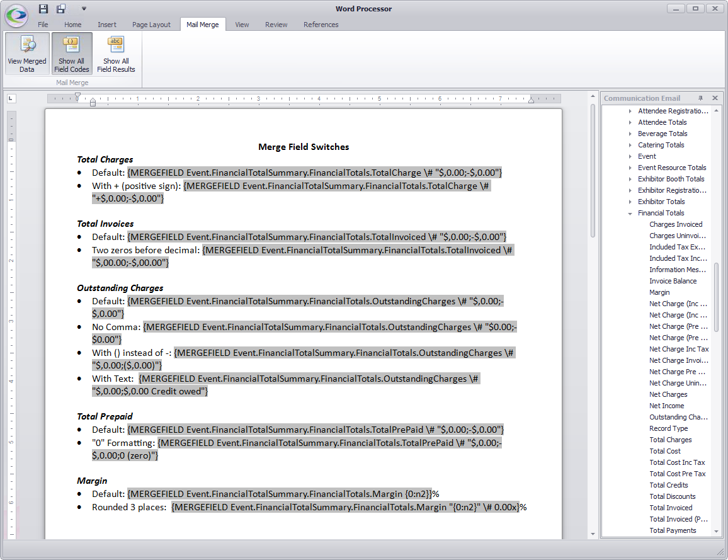
Task: Expand the Event node
Action: [630, 156]
